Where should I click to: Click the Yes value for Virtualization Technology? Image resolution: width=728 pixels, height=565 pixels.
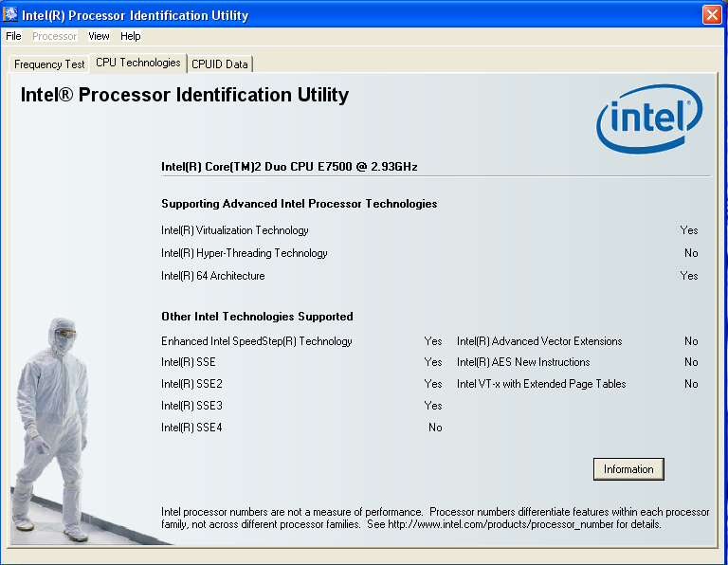pos(689,230)
